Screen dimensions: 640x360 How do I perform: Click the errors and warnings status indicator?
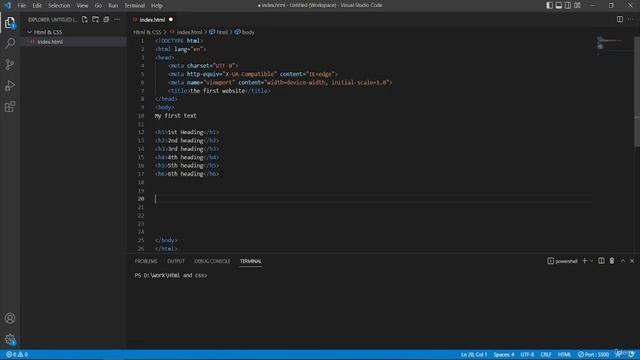[x=17, y=354]
